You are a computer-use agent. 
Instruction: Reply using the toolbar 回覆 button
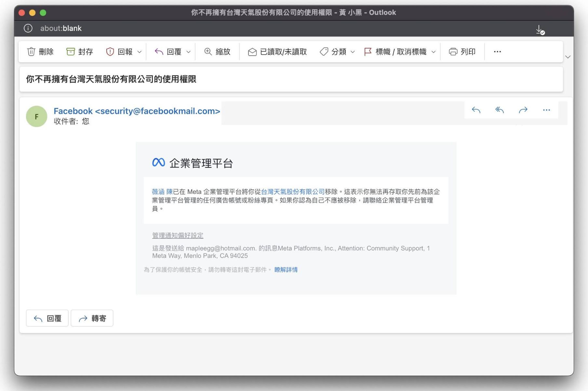click(168, 52)
